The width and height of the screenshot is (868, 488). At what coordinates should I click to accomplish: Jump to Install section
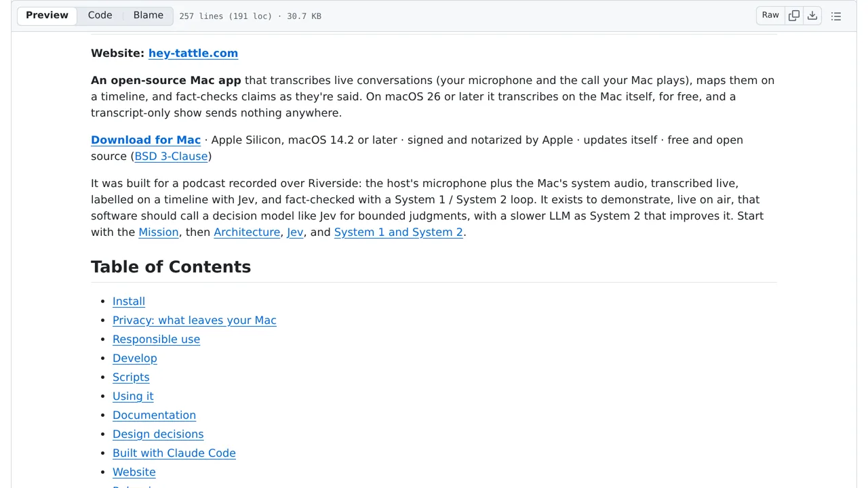pos(129,301)
